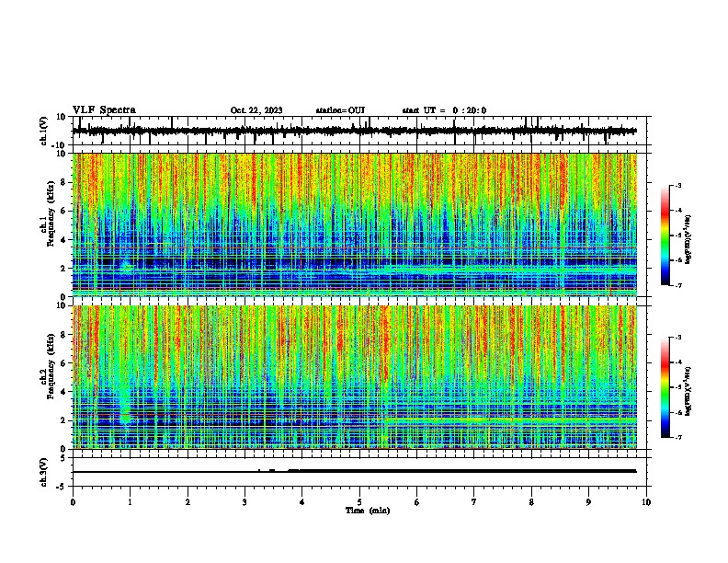Click the "-3" label on ch.1 color bar
This screenshot has height=563, width=728.
tap(678, 185)
